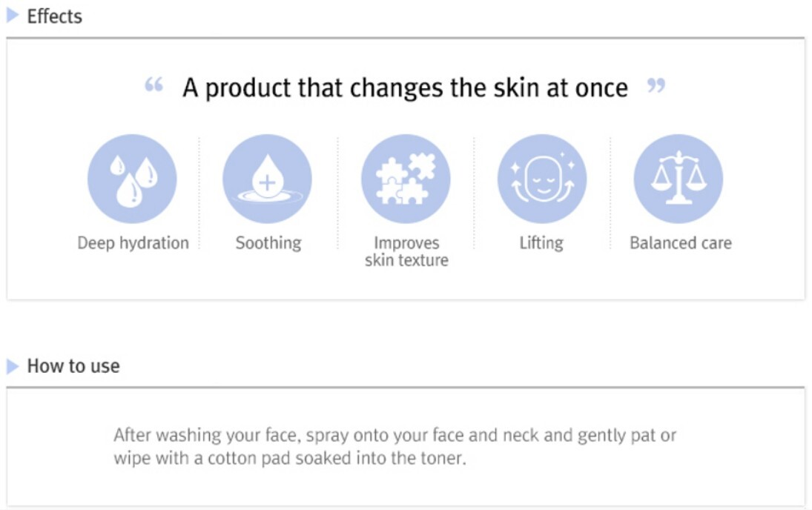Select the Soothing droplet plus icon
The image size is (812, 510).
267,179
